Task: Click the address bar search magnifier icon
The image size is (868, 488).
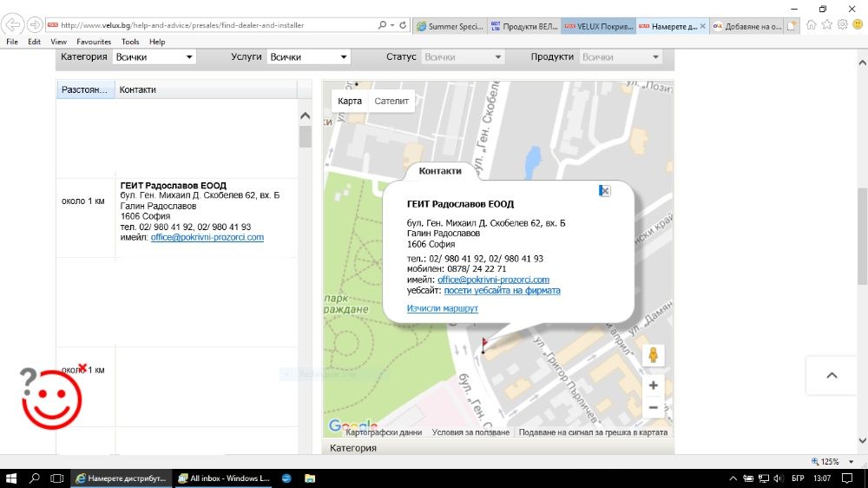Action: pos(382,25)
